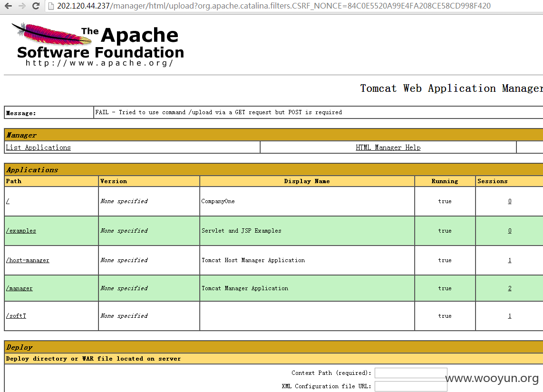Click the XML Configuration file URL field

[411, 386]
